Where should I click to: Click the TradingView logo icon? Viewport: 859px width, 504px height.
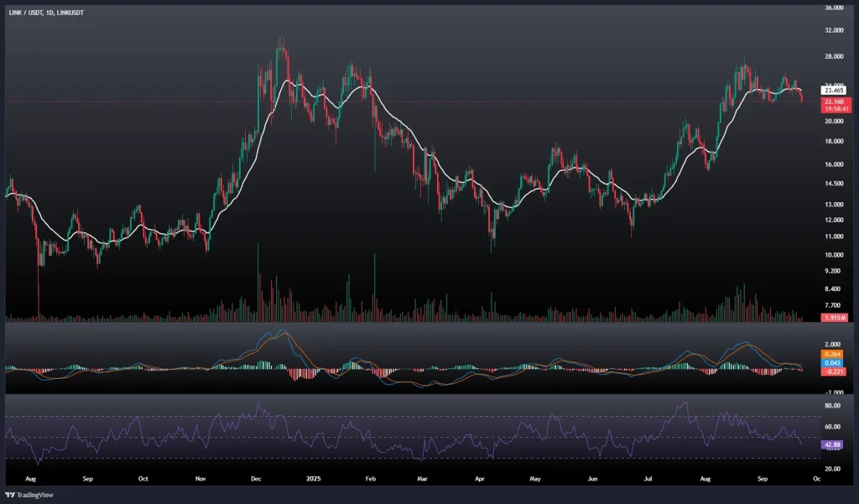point(11,494)
